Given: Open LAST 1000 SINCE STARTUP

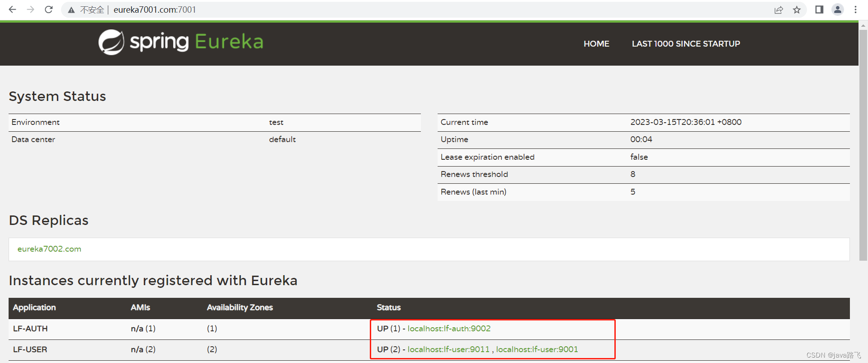Looking at the screenshot, I should pyautogui.click(x=686, y=44).
